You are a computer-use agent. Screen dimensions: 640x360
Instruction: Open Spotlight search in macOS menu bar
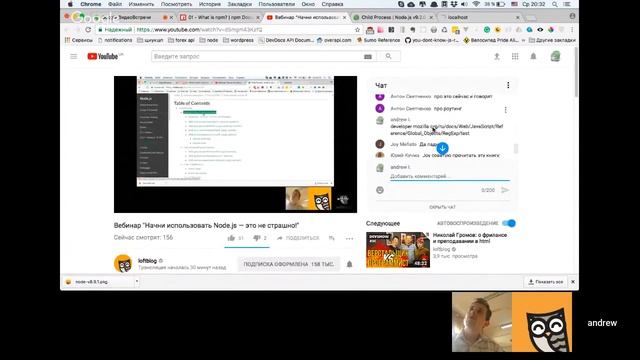pos(554,4)
